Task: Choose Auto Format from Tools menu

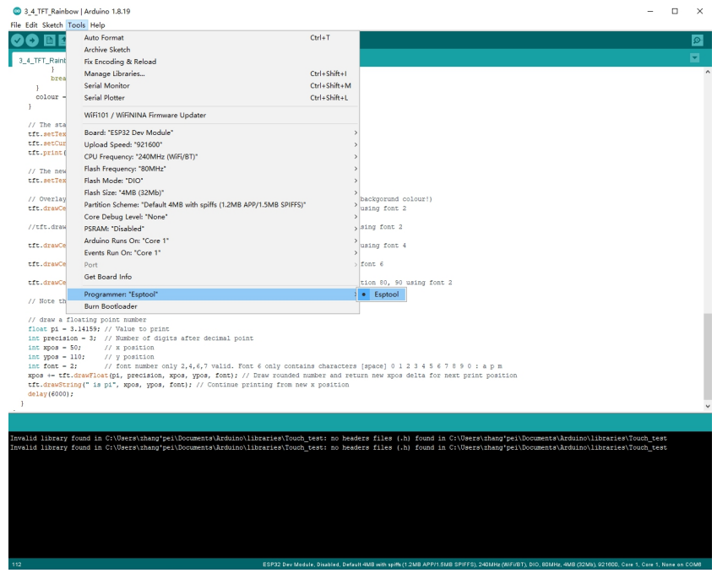Action: (x=104, y=38)
